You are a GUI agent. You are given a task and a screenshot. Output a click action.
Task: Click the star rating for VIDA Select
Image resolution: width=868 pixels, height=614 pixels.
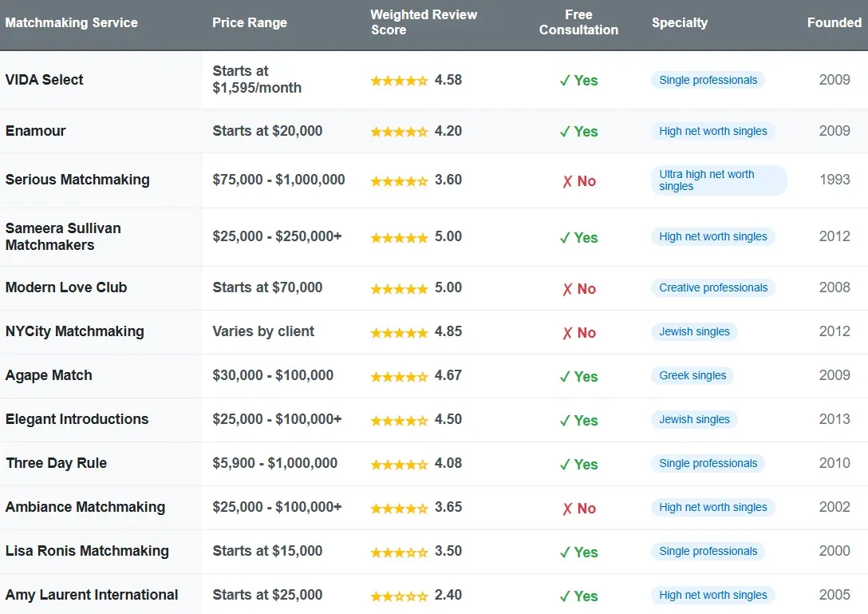(399, 81)
